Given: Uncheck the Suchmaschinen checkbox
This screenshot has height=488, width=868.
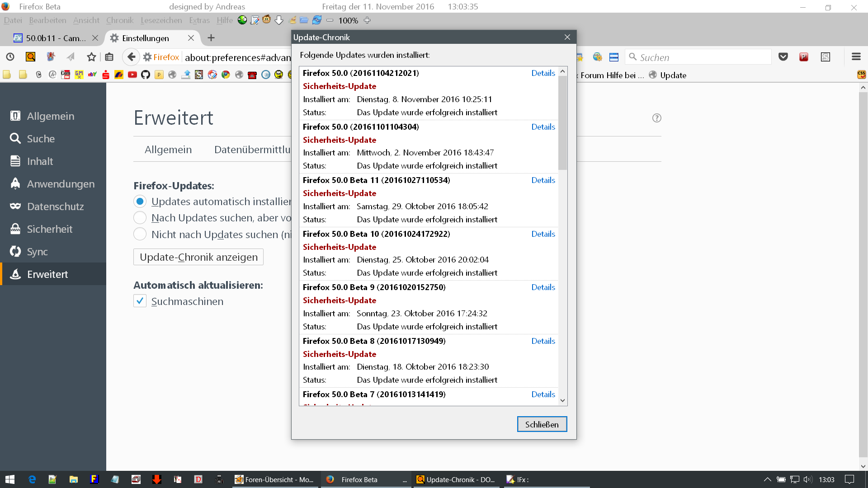Looking at the screenshot, I should click(140, 301).
